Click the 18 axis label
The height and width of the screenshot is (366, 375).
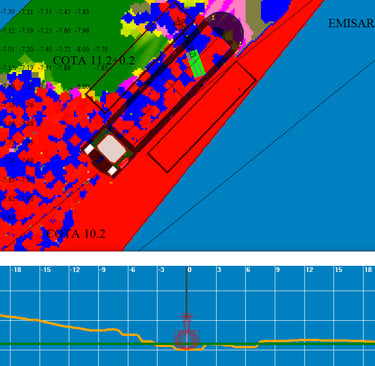pos(368,269)
